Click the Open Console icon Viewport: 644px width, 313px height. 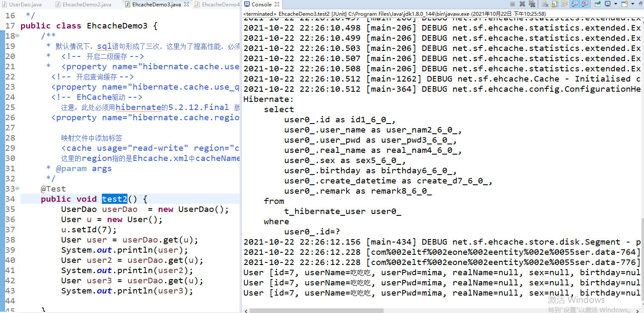[x=624, y=4]
